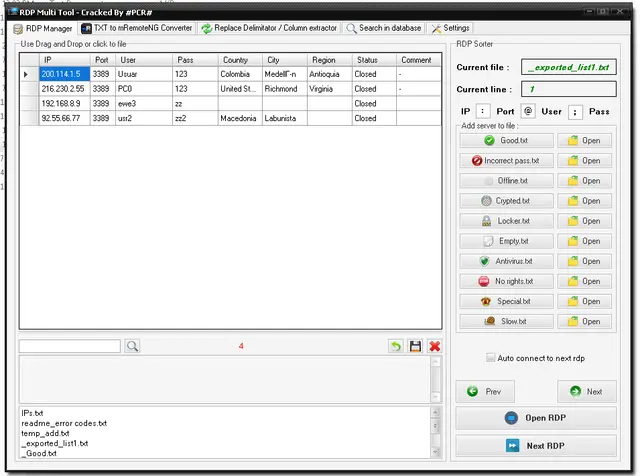
Task: Click the scrollbar in the log text area
Action: (436, 378)
